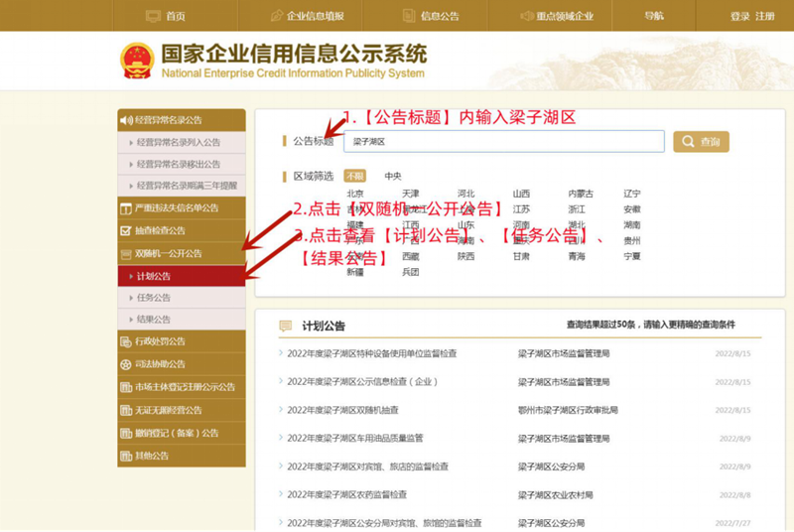Expand the 行政处罚公告 section
794x532 pixels.
[182, 341]
